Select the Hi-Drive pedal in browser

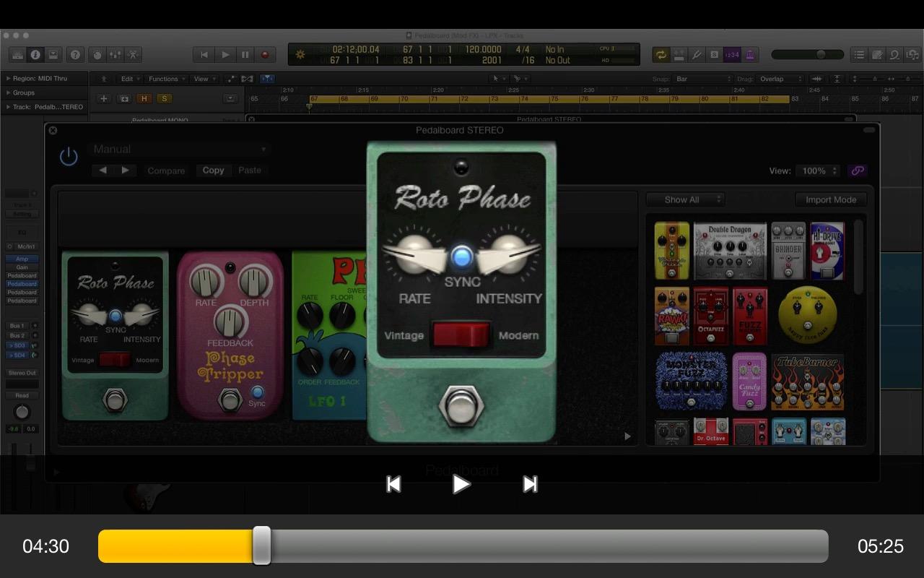pos(827,251)
